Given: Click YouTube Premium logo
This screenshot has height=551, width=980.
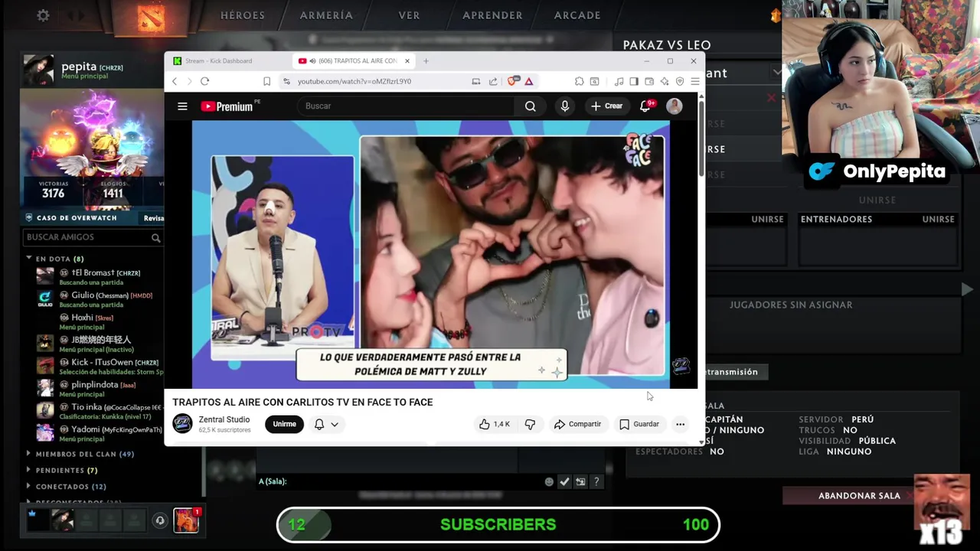Looking at the screenshot, I should [x=227, y=106].
